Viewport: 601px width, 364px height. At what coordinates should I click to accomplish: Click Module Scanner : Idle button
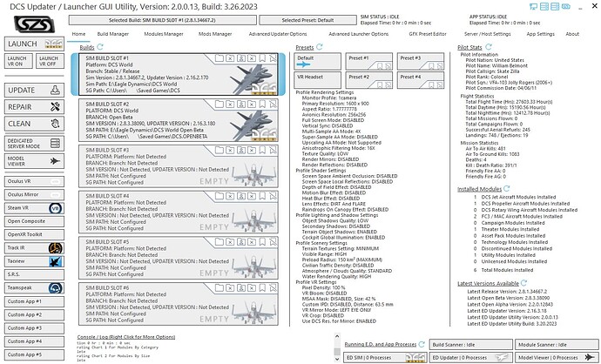557,345
